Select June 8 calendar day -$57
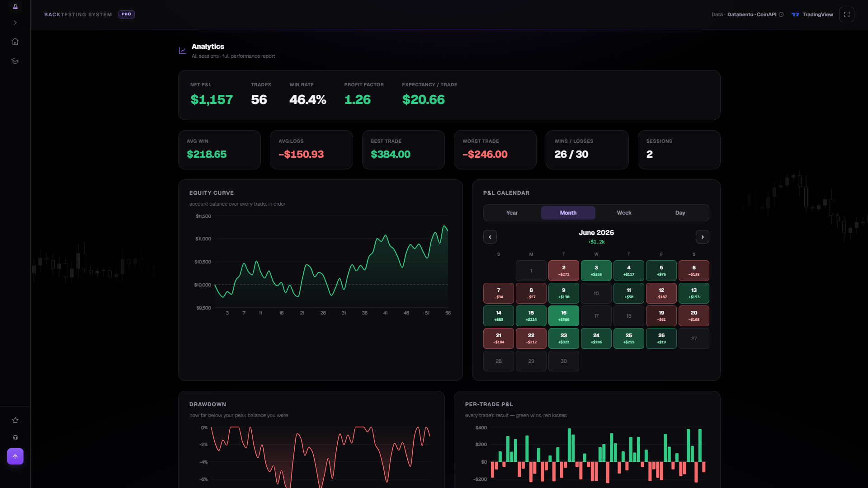This screenshot has height=488, width=868. (x=531, y=293)
